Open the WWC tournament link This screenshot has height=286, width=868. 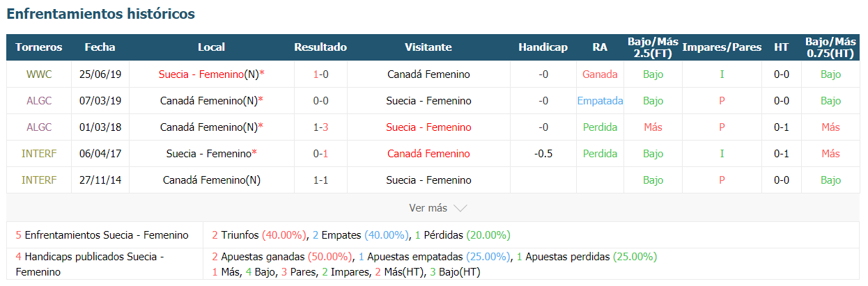pos(38,74)
